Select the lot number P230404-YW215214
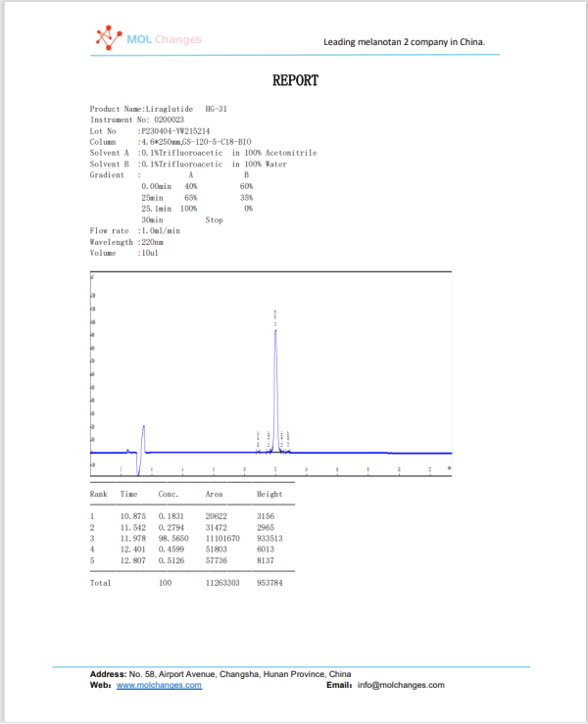 tap(175, 131)
